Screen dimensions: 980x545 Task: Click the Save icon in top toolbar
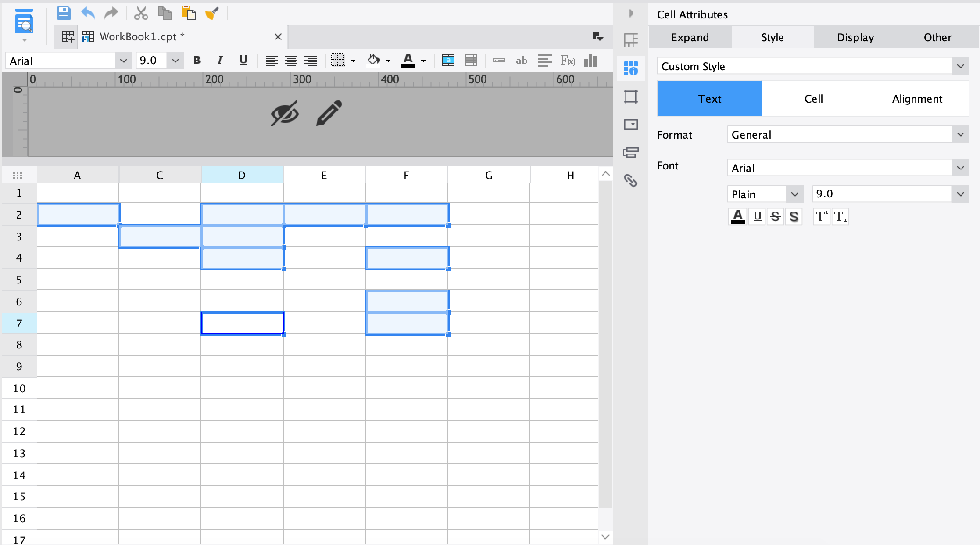click(x=64, y=13)
